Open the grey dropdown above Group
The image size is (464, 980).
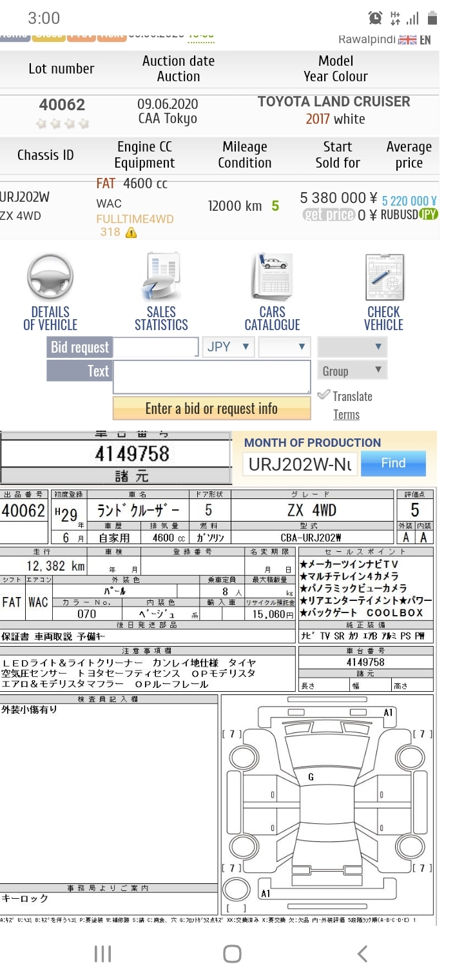click(352, 347)
